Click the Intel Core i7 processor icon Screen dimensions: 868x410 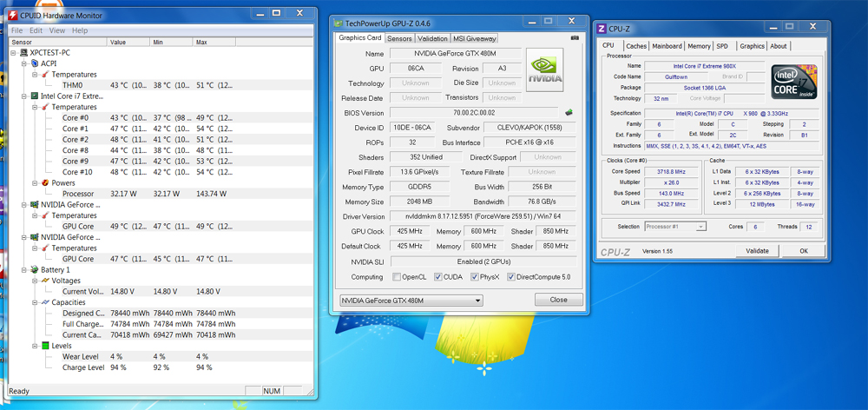35,96
